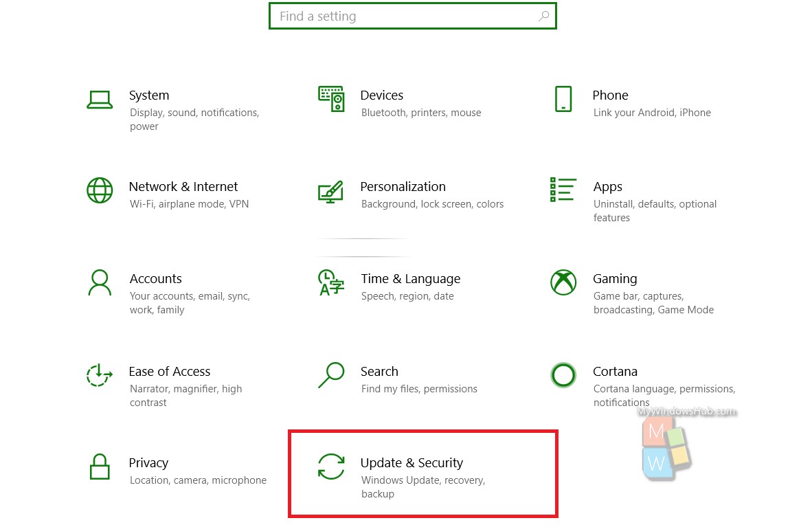Viewport: 812px width, 527px height.
Task: Click the Cortana circle icon
Action: click(x=563, y=375)
